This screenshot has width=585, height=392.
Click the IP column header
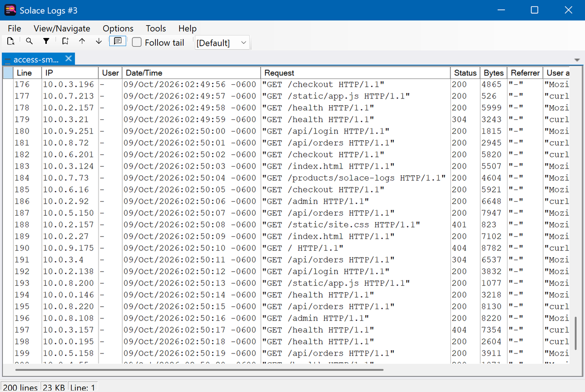(70, 73)
